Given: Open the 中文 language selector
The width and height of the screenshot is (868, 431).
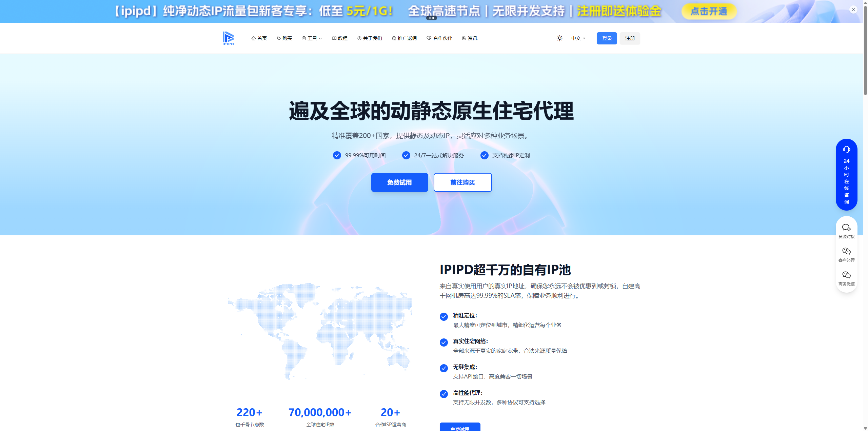Looking at the screenshot, I should (578, 38).
